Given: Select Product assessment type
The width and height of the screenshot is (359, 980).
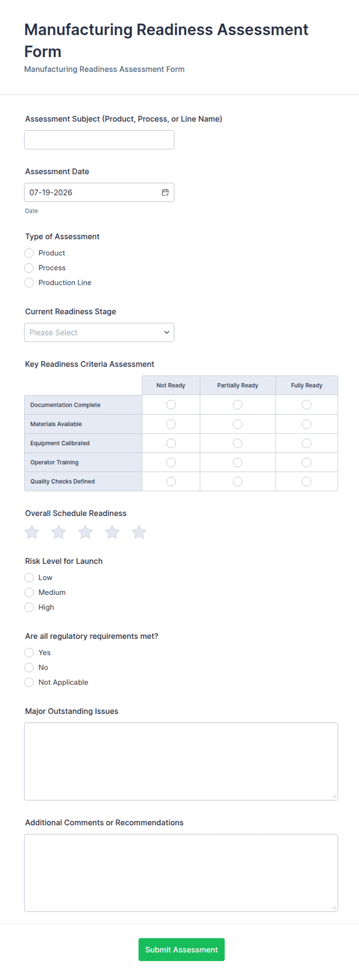Looking at the screenshot, I should click(x=29, y=253).
